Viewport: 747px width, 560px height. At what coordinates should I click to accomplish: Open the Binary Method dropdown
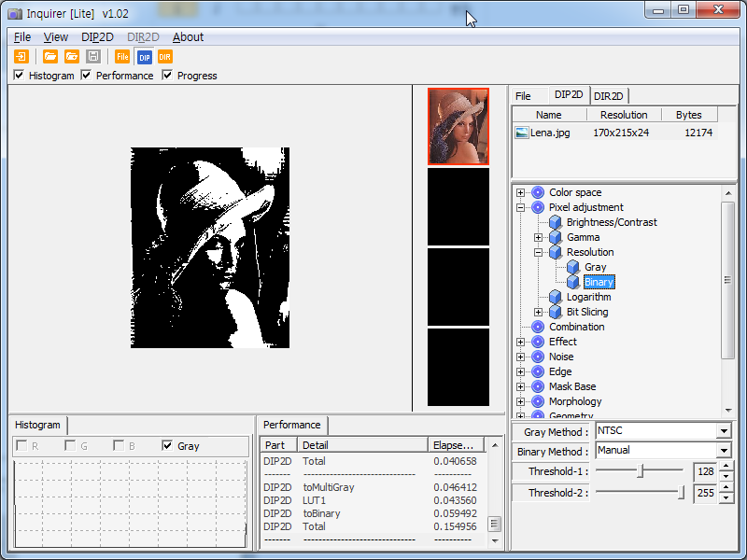(723, 451)
